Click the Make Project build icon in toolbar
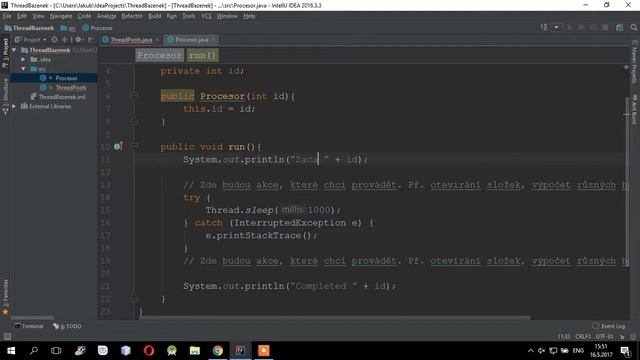This screenshot has height=360, width=640. (x=544, y=27)
